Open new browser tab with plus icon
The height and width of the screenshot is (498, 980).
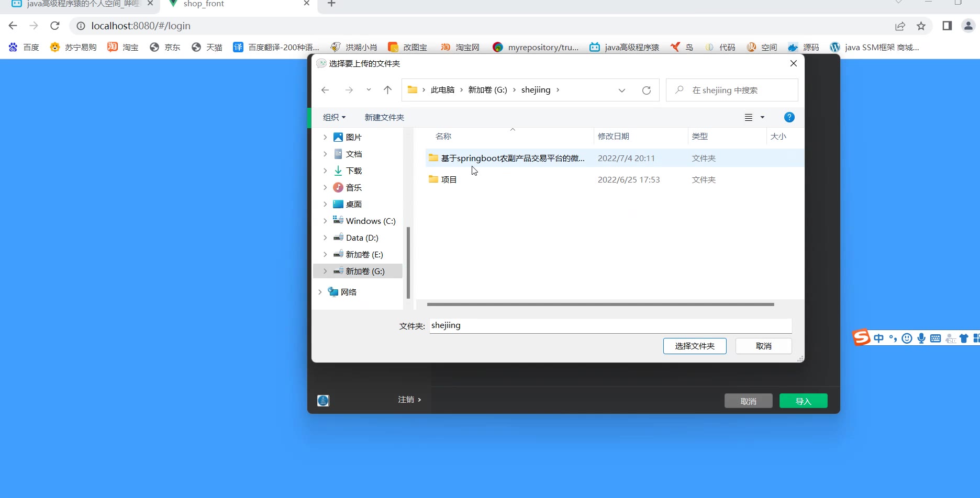click(331, 4)
